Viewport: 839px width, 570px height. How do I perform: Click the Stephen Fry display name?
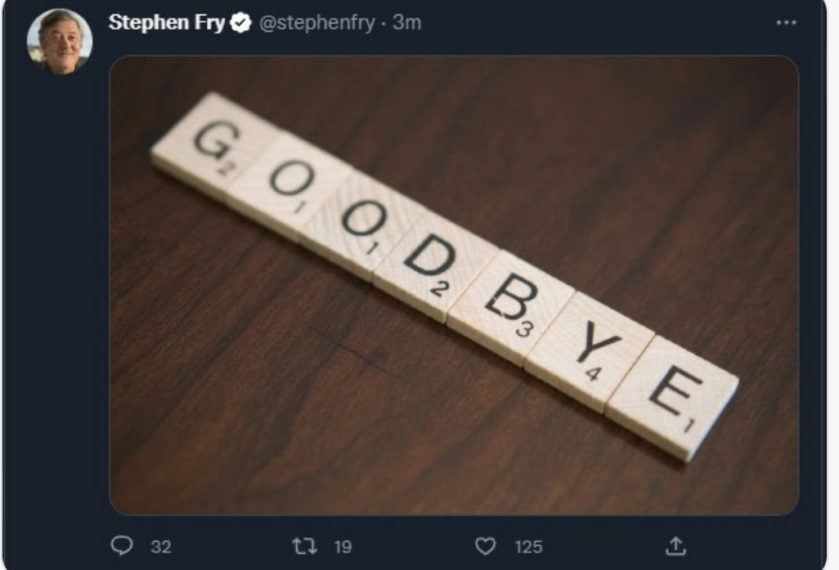click(166, 22)
